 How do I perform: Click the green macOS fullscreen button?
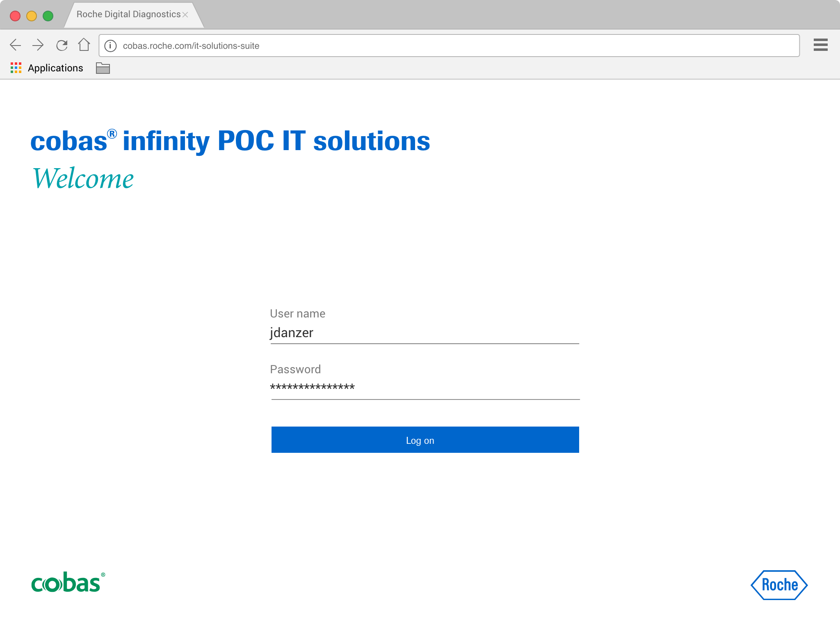coord(48,16)
